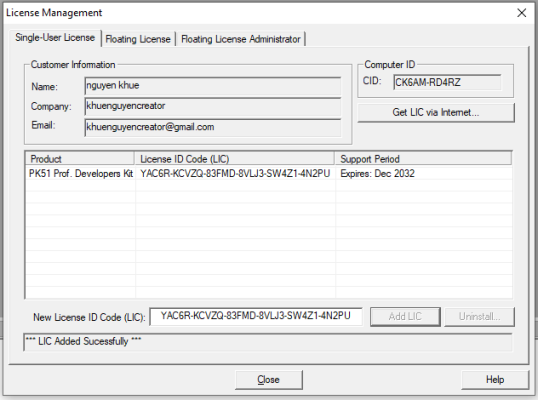Click the Get LIC via Internet button
This screenshot has width=538, height=400.
tap(436, 113)
